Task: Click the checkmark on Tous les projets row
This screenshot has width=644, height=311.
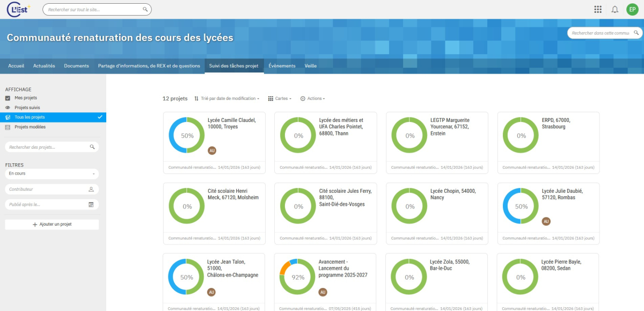Action: (100, 117)
